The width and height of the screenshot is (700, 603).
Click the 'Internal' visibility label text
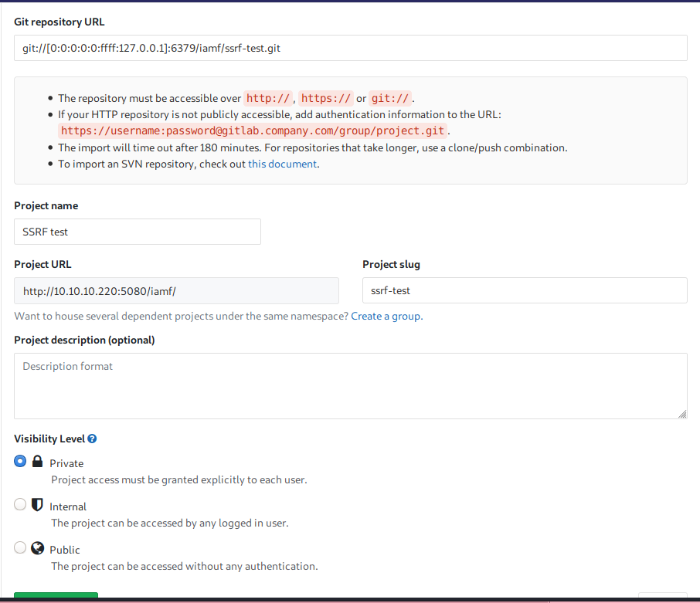click(x=68, y=506)
